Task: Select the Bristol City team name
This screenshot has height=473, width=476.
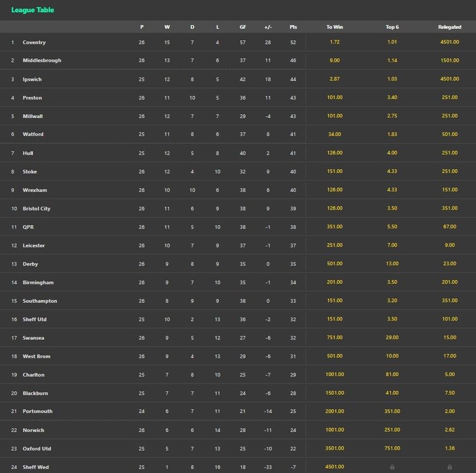Action: point(37,209)
